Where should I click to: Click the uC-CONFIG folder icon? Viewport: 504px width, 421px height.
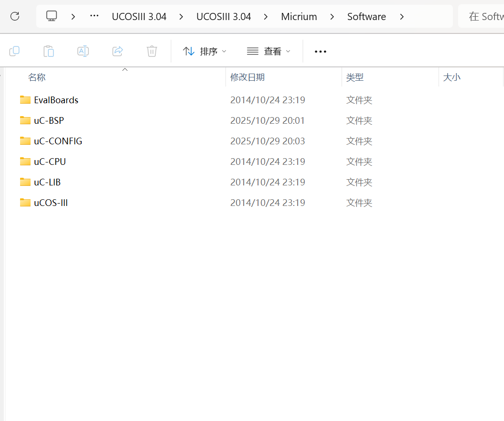pyautogui.click(x=25, y=141)
